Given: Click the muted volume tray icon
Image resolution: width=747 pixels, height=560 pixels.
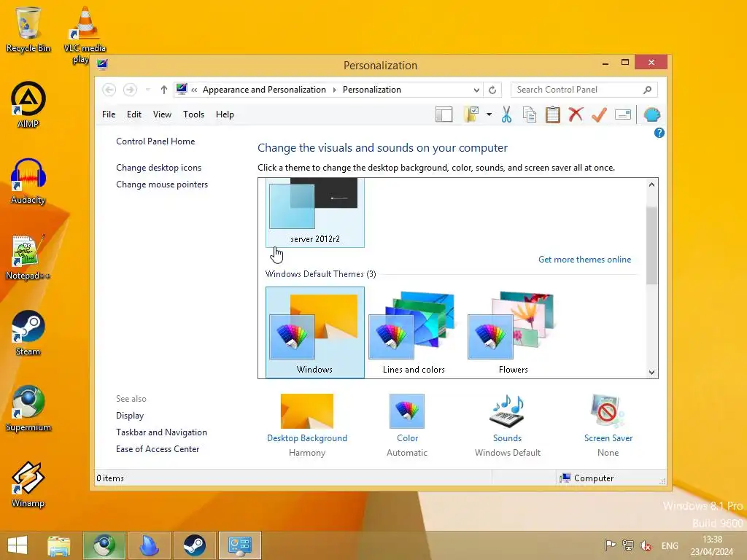Looking at the screenshot, I should tap(646, 545).
